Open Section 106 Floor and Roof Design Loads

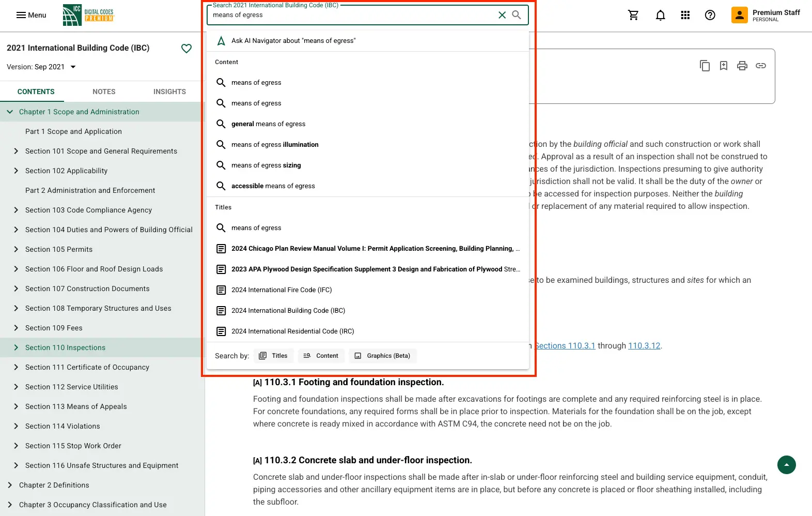click(94, 269)
